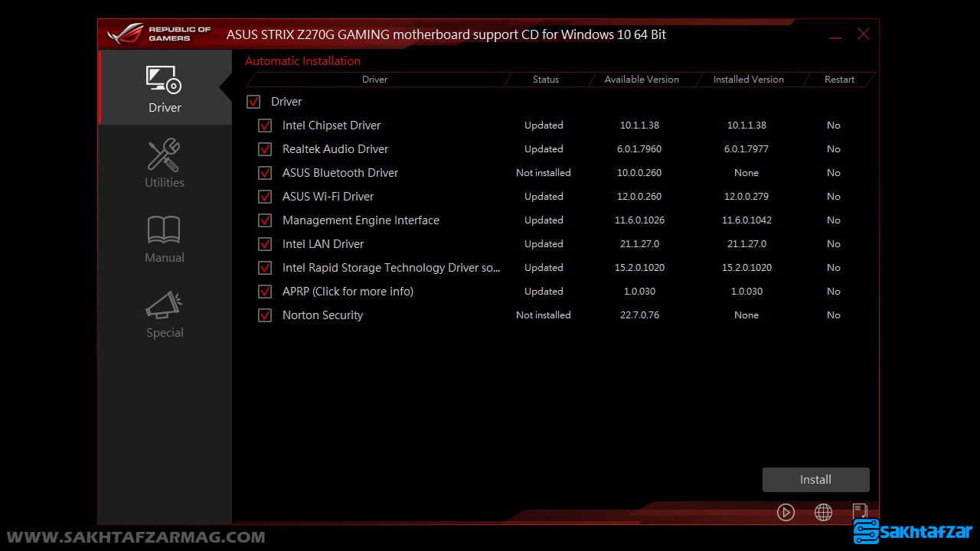Uncheck the Norton Security checkbox
980x551 pixels.
point(265,315)
